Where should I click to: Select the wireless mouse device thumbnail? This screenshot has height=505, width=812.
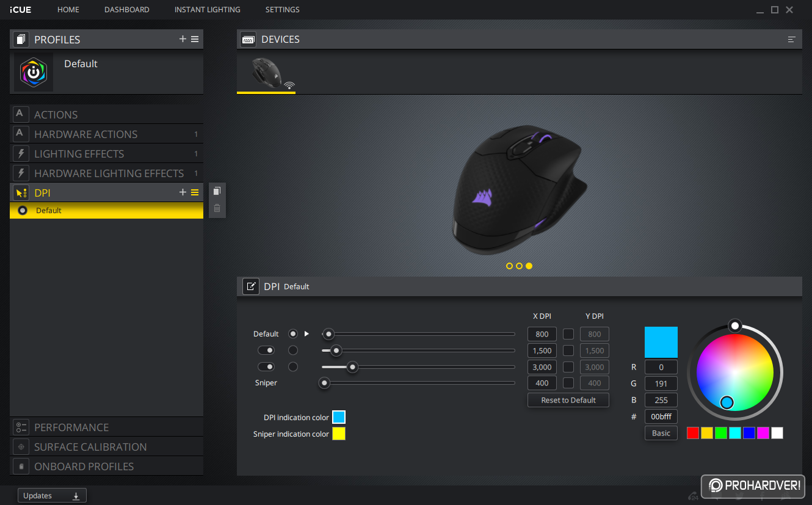click(266, 73)
